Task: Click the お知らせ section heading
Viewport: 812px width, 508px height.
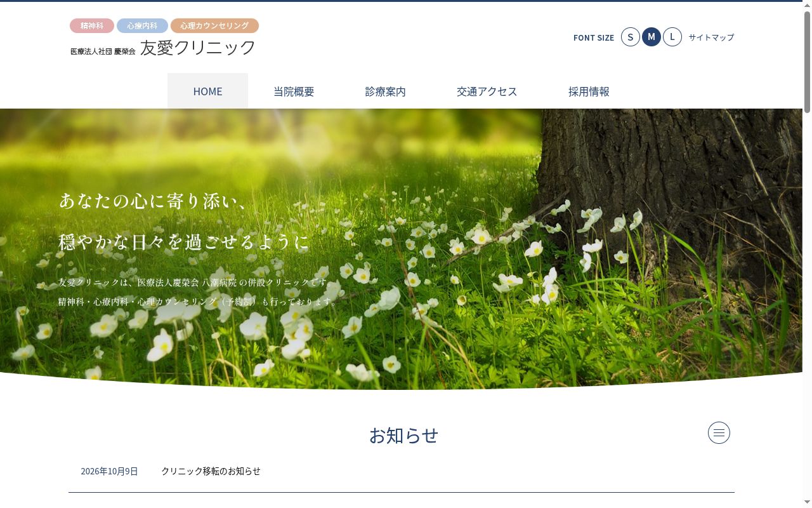Action: coord(403,435)
